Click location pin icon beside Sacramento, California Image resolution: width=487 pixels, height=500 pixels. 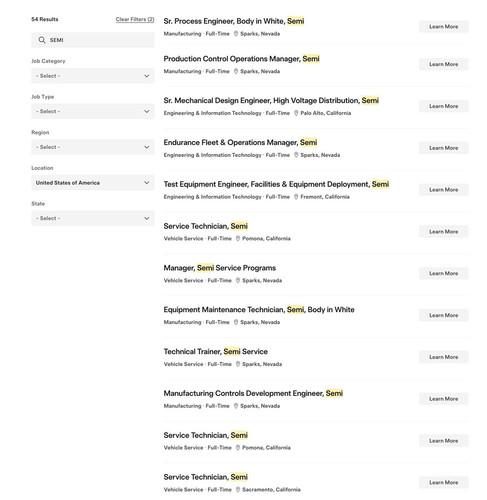238,489
